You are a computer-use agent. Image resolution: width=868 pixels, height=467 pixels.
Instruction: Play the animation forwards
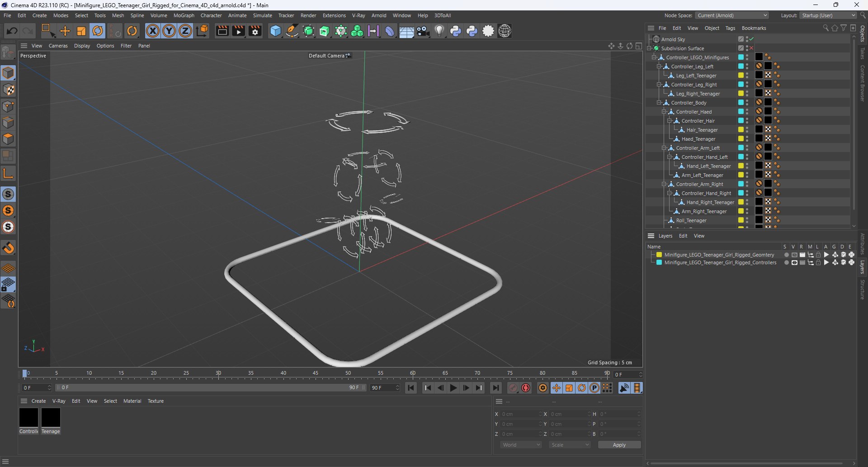[453, 388]
